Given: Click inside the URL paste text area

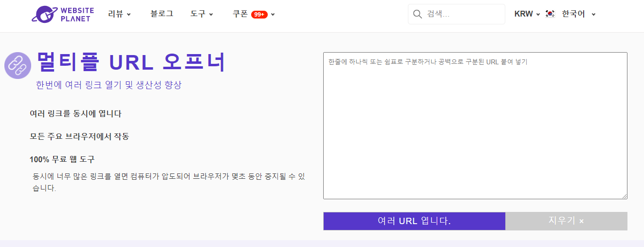Looking at the screenshot, I should [475, 126].
